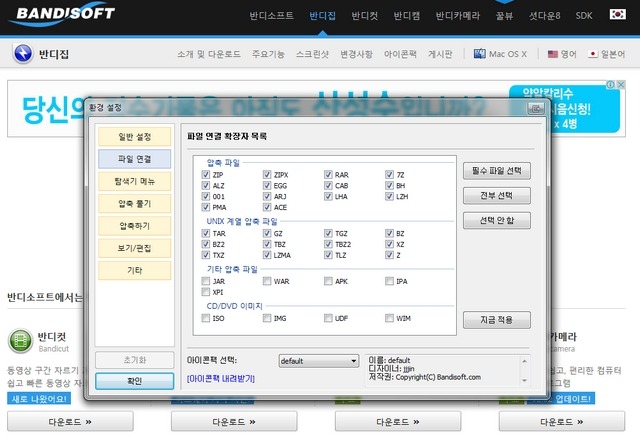This screenshot has width=640, height=448.
Task: Go to 스크린샷 page
Action: pyautogui.click(x=312, y=54)
